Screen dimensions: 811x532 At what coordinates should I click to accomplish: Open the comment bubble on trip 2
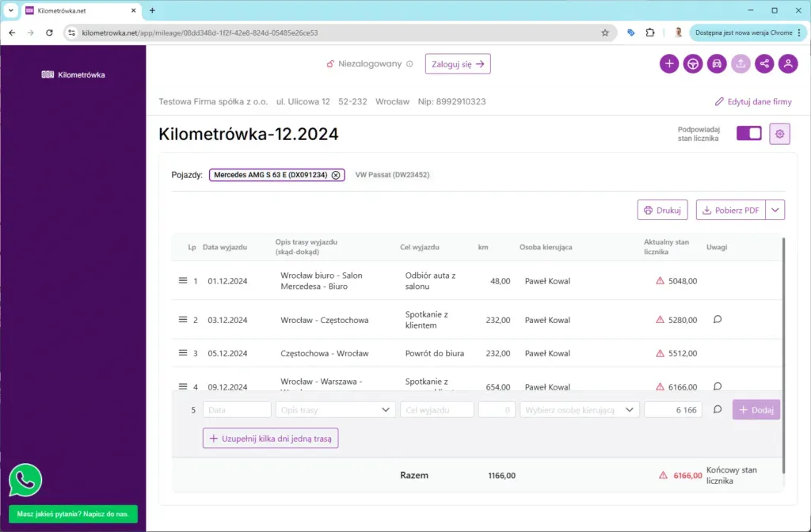(x=717, y=319)
